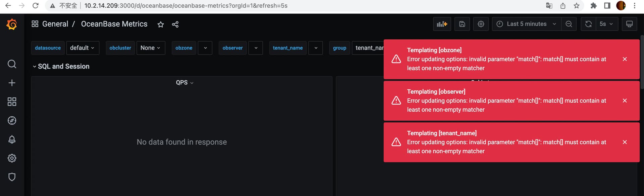Open the browser profile avatar
644x196 pixels.
pyautogui.click(x=621, y=5)
